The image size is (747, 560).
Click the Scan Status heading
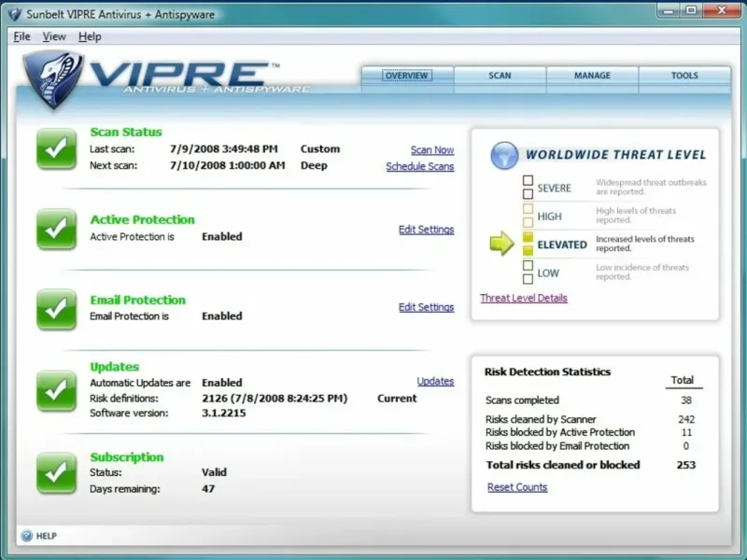click(x=126, y=132)
